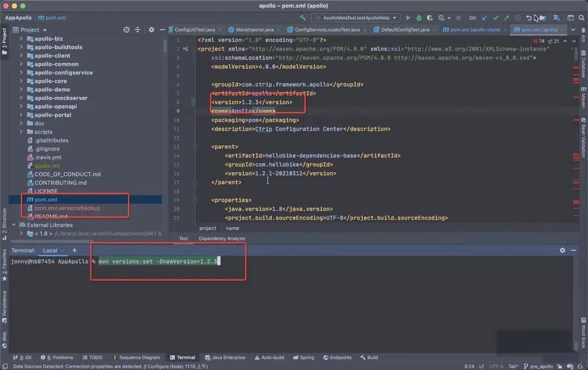Open Terminal panel gear settings
The width and height of the screenshot is (588, 370).
(563, 250)
